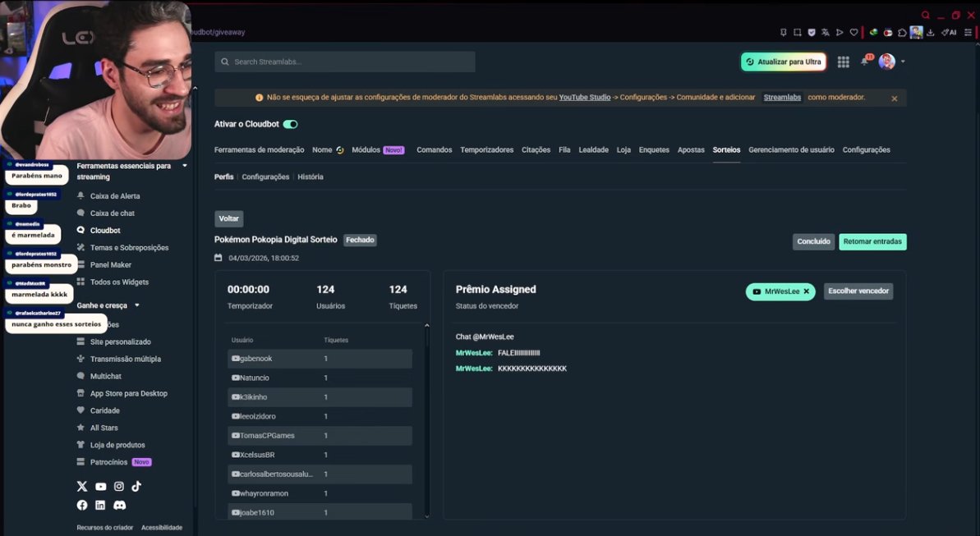Toggle the Ativar o Cloudbot switch
The height and width of the screenshot is (536, 980).
point(291,124)
